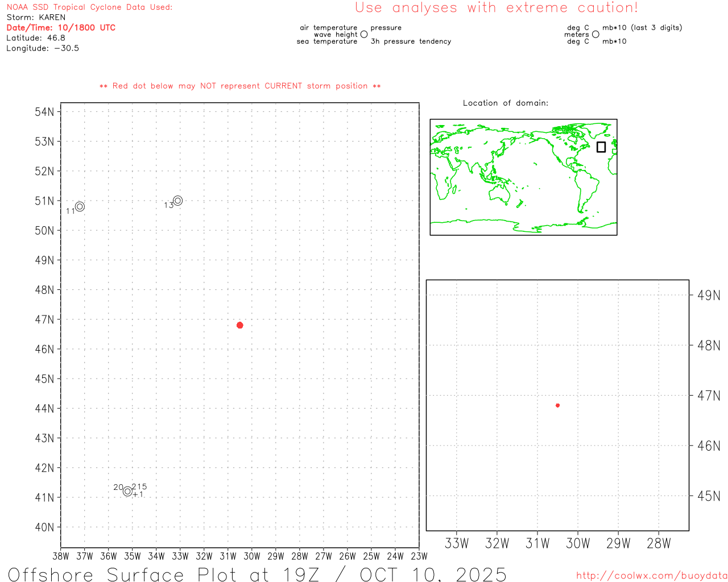This screenshot has height=582, width=728.
Task: Click the 'mb*10 (last 3 digits)' legend text
Action: click(x=642, y=27)
